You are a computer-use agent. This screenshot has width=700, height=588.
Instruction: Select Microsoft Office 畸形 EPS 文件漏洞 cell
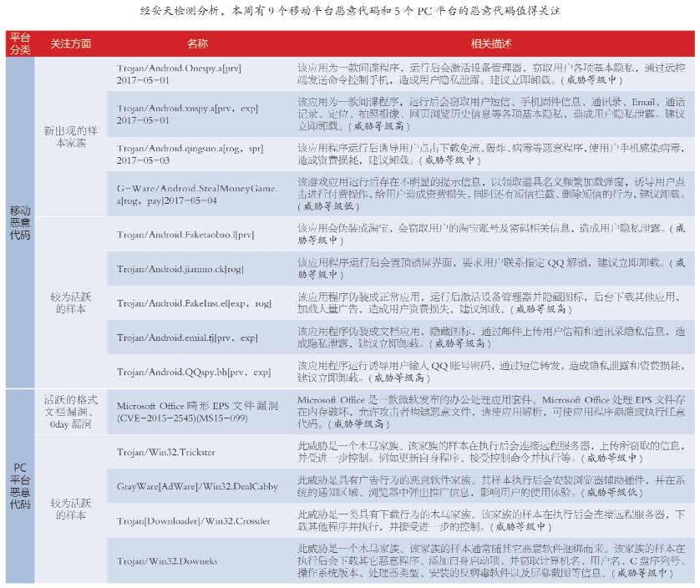[x=197, y=412]
